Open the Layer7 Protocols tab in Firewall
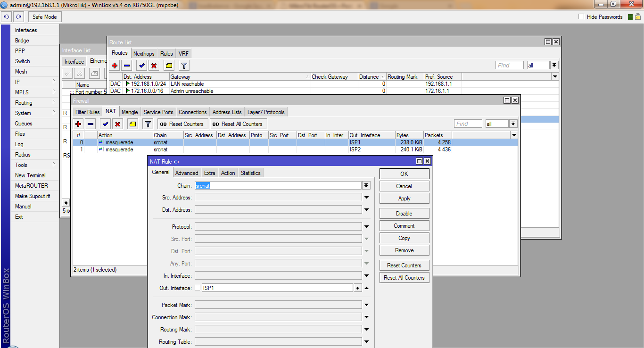Viewport: 644px width, 348px height. coord(266,112)
